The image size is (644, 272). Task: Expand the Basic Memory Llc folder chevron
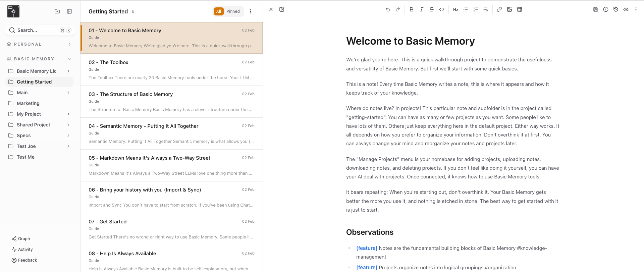click(68, 71)
